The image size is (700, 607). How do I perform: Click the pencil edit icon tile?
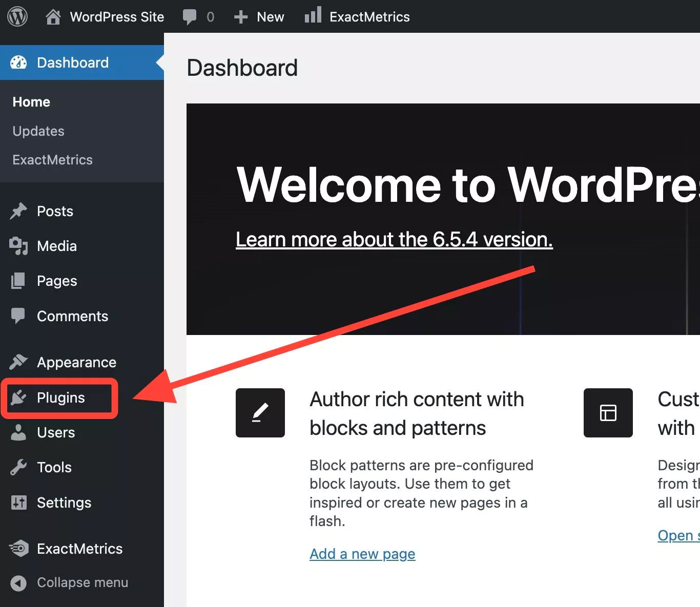click(x=260, y=413)
